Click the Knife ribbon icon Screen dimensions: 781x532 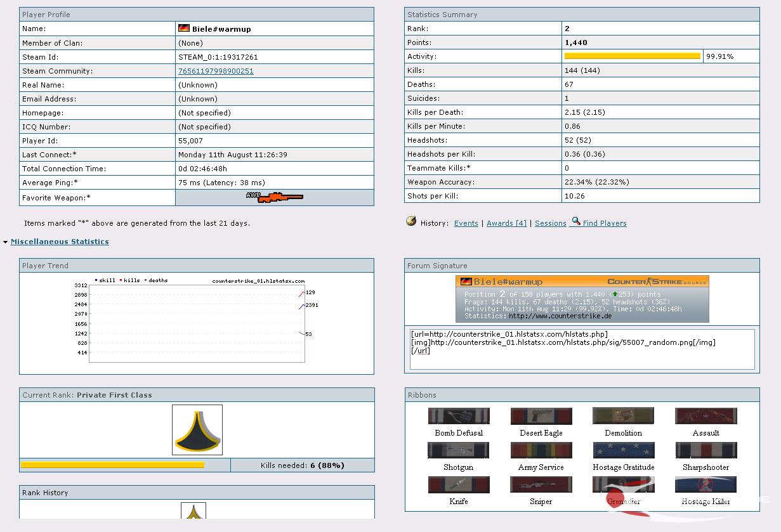click(459, 484)
